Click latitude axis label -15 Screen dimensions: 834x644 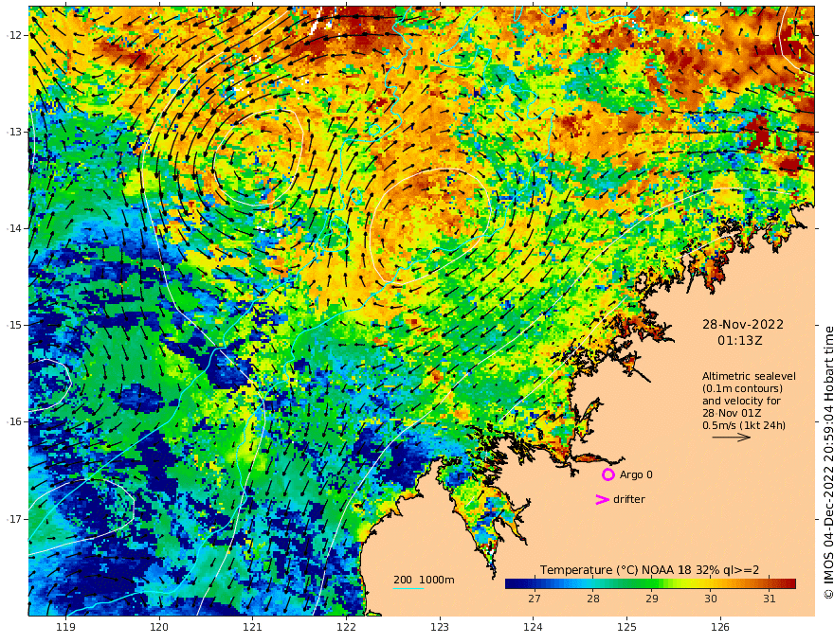12,325
